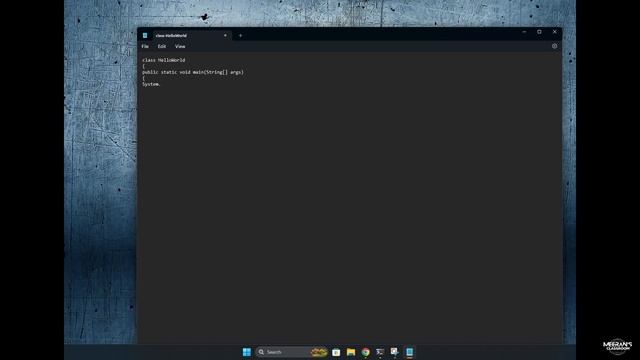Switch to Notepad via the taskbar icon
The width and height of the screenshot is (640, 360).
(x=409, y=352)
